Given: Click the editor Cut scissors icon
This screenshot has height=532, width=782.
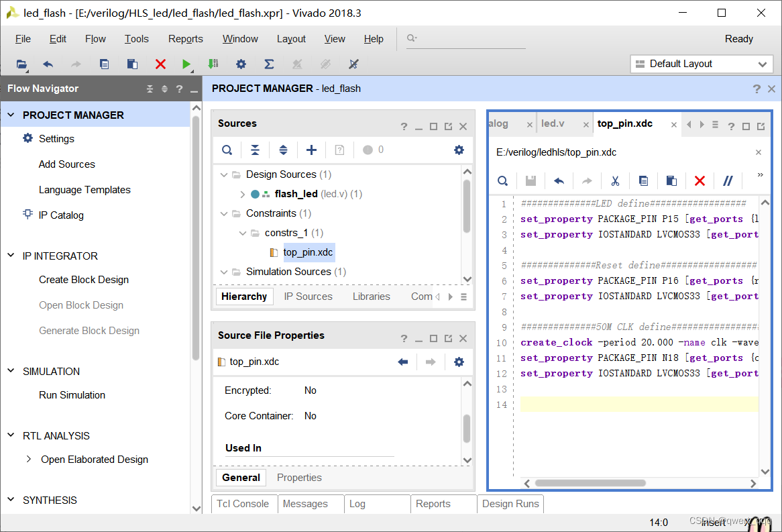Looking at the screenshot, I should tap(615, 180).
